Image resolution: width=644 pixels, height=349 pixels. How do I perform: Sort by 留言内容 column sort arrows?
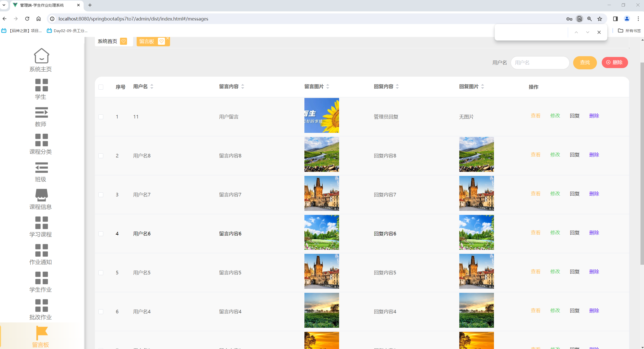tap(243, 87)
